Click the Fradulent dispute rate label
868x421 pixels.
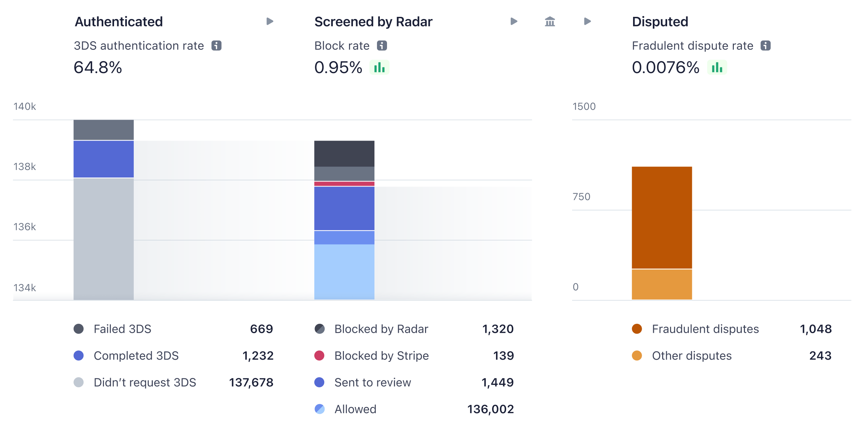693,46
